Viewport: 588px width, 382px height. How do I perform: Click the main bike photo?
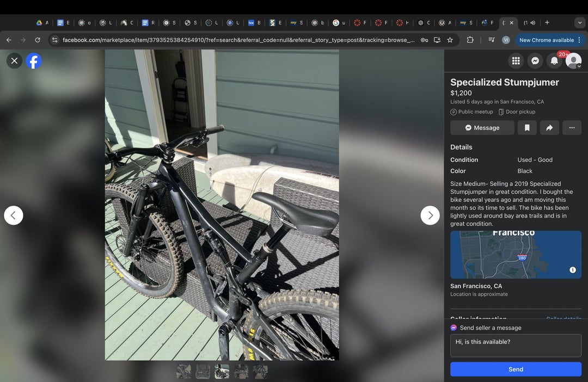[x=222, y=205]
